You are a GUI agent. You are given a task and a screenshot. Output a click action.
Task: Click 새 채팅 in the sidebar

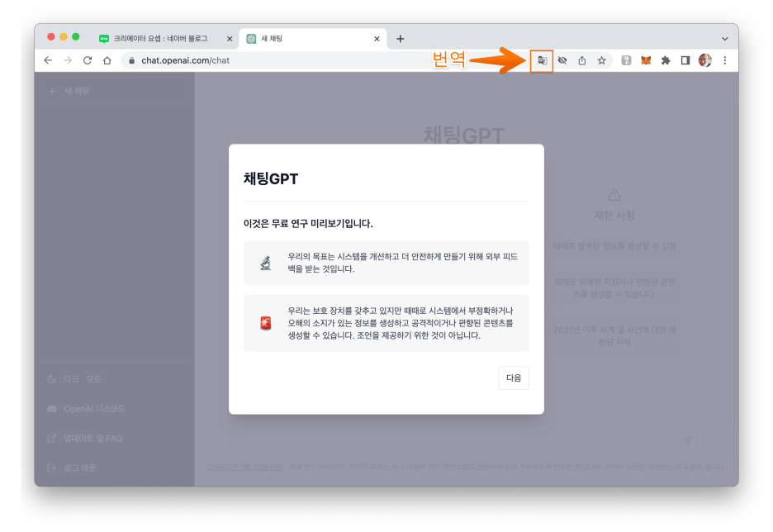click(x=115, y=91)
